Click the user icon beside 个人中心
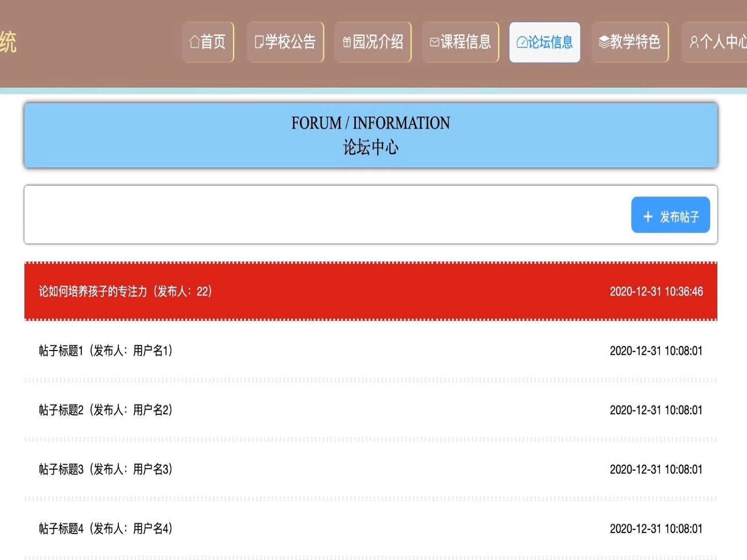This screenshot has height=560, width=747. [694, 42]
